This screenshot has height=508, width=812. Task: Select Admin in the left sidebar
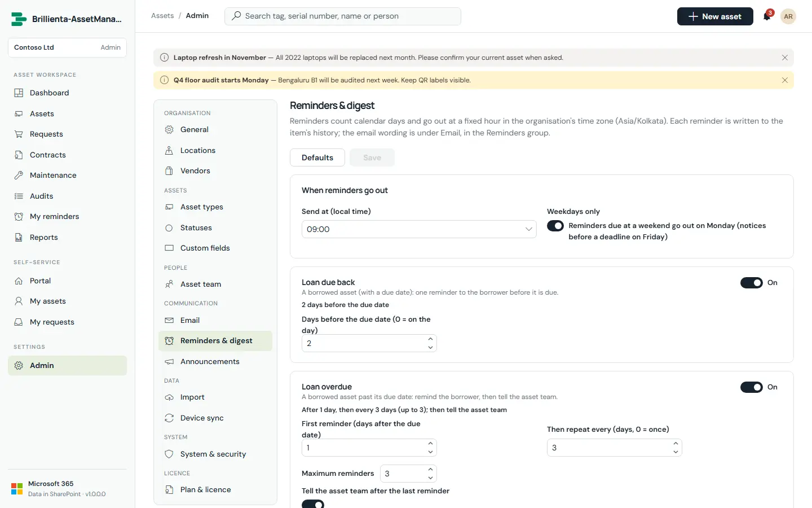(67, 365)
